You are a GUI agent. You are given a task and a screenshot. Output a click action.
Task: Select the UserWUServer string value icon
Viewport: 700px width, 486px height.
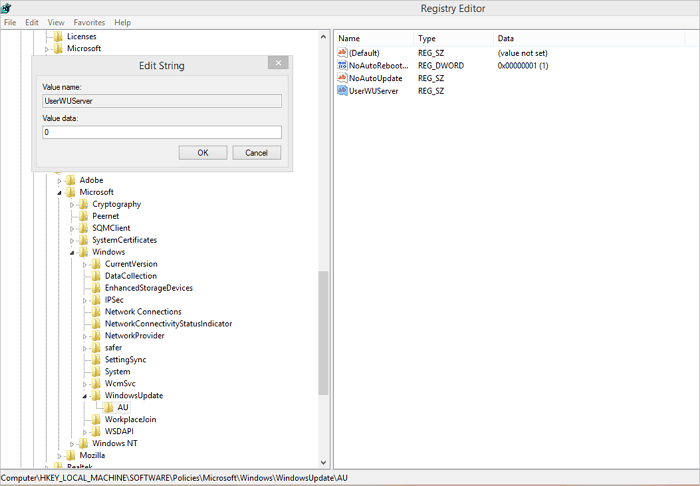click(342, 91)
